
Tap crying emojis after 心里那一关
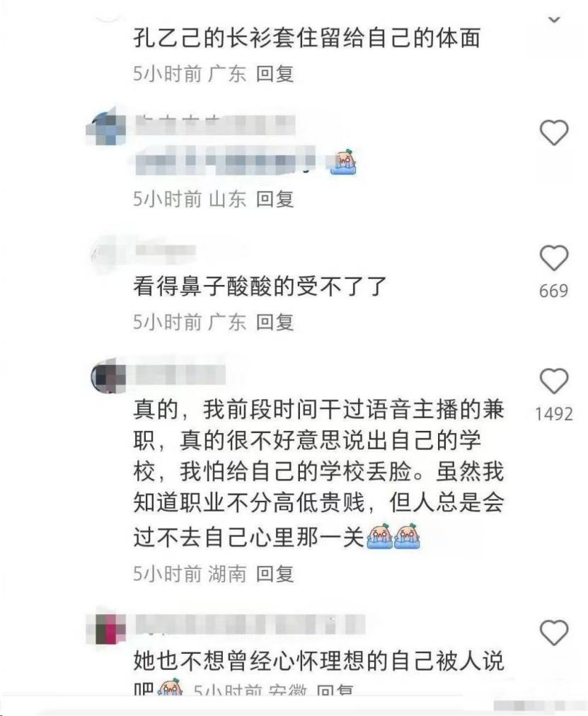(x=393, y=536)
